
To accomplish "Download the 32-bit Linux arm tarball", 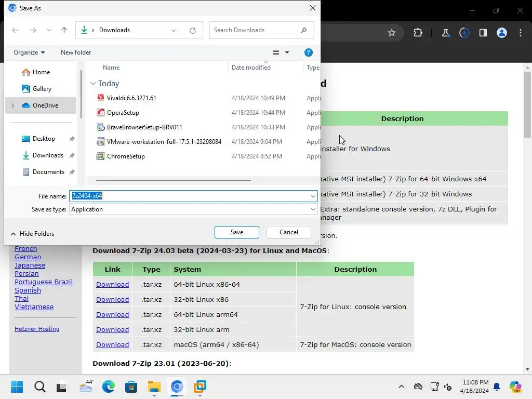I will click(x=112, y=329).
